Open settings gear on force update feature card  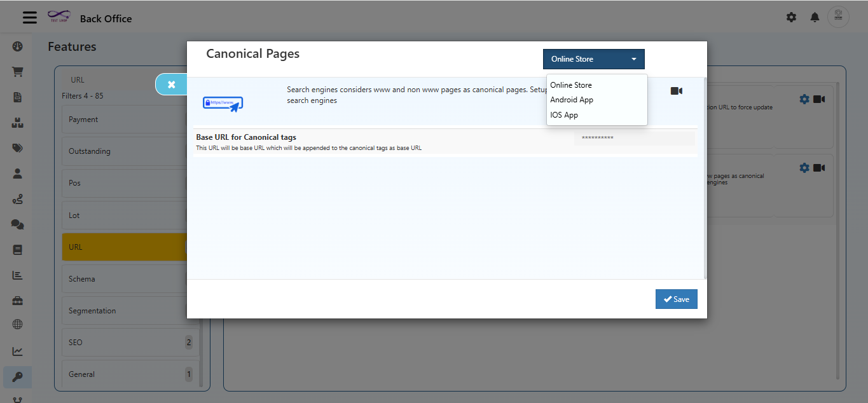[804, 99]
